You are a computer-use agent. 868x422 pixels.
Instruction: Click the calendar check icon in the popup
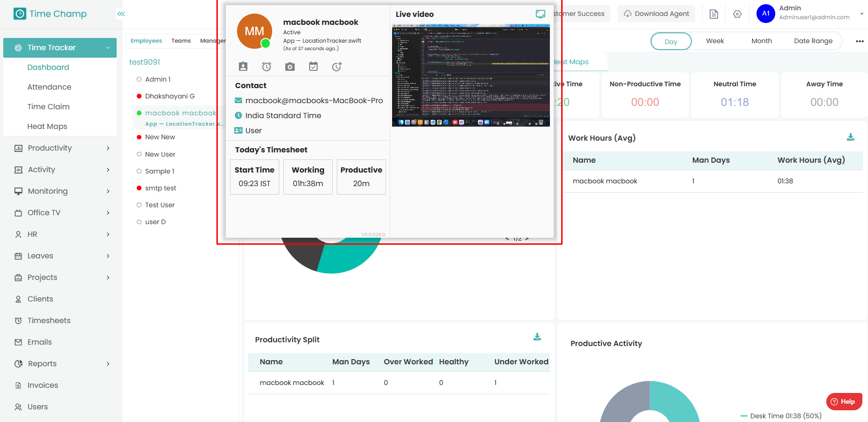tap(313, 67)
